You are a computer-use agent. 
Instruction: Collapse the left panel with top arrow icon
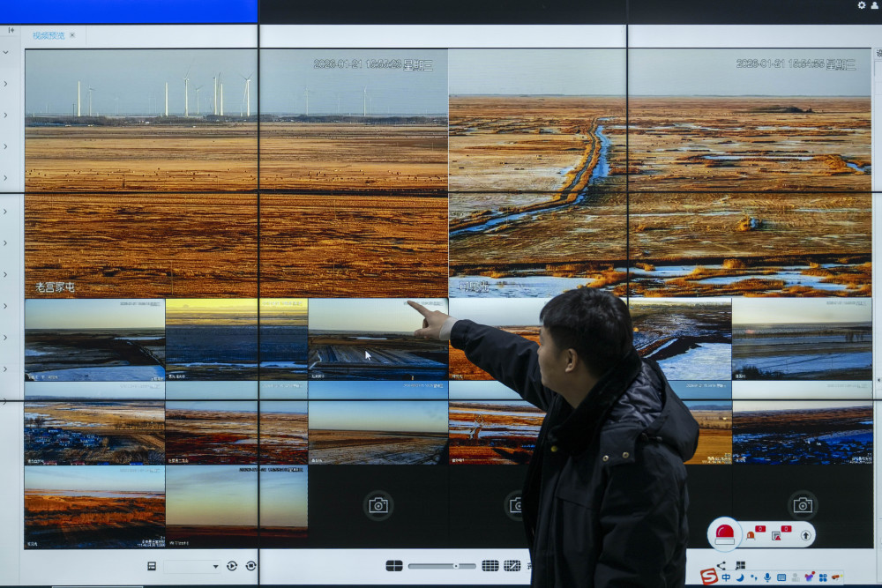pyautogui.click(x=11, y=30)
